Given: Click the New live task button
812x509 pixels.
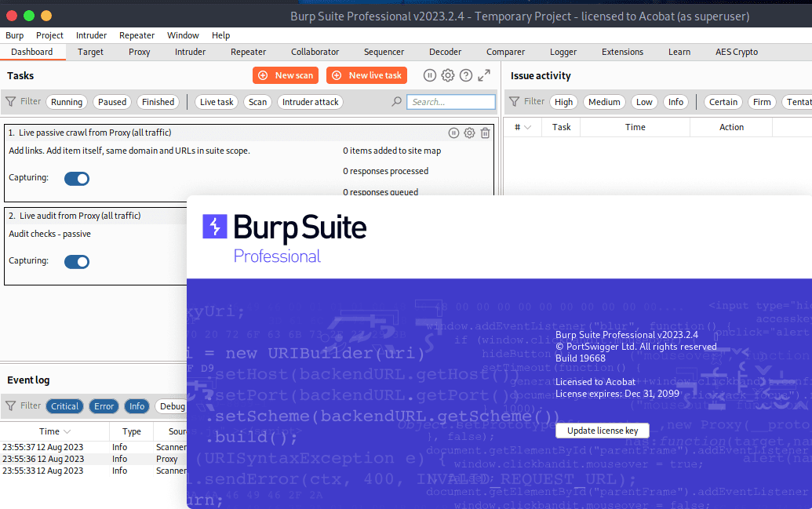Looking at the screenshot, I should [x=367, y=75].
